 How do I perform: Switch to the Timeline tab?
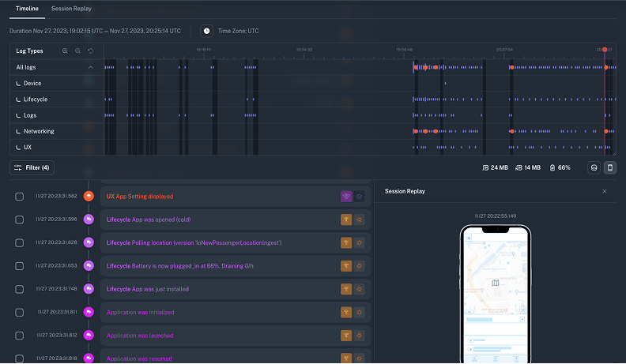[x=27, y=9]
